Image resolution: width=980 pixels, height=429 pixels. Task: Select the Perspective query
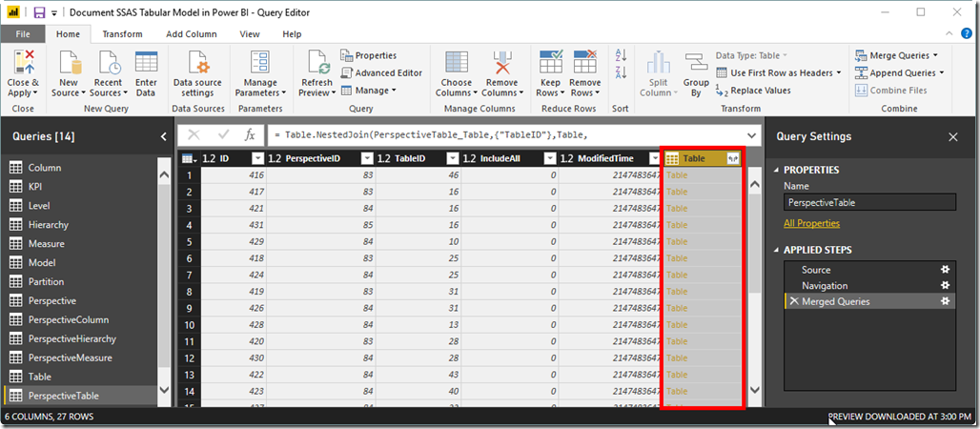[x=80, y=300]
